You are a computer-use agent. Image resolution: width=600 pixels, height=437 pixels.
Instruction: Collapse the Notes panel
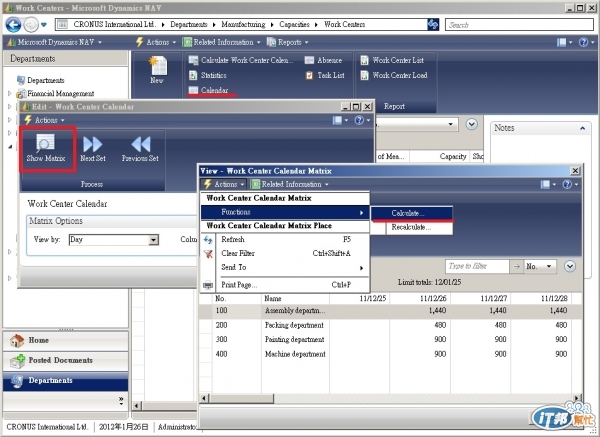(x=582, y=128)
